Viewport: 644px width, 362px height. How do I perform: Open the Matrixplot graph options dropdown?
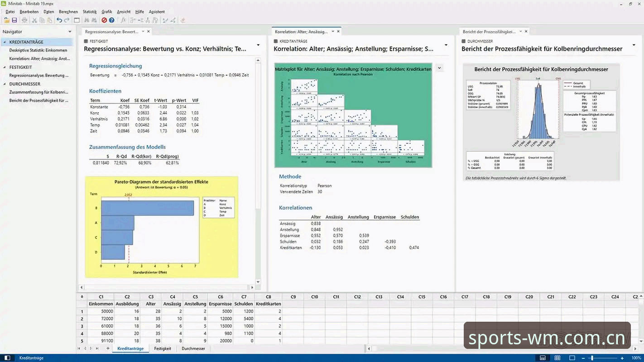439,68
